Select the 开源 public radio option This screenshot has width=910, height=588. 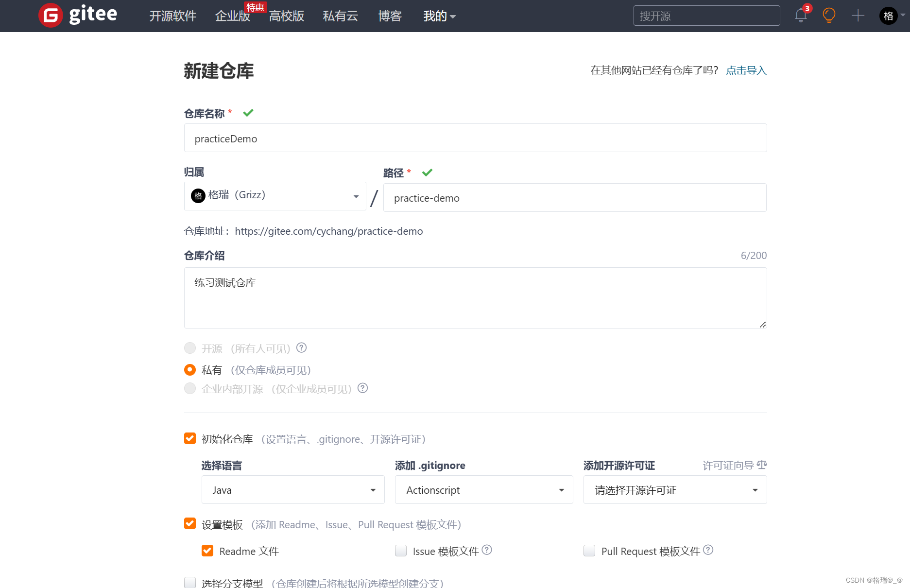point(190,348)
